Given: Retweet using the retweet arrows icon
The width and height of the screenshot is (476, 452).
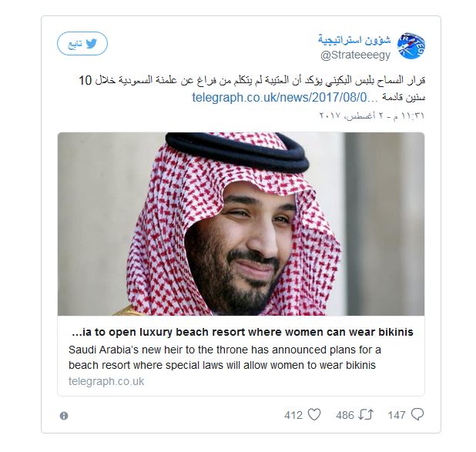Looking at the screenshot, I should [x=366, y=415].
